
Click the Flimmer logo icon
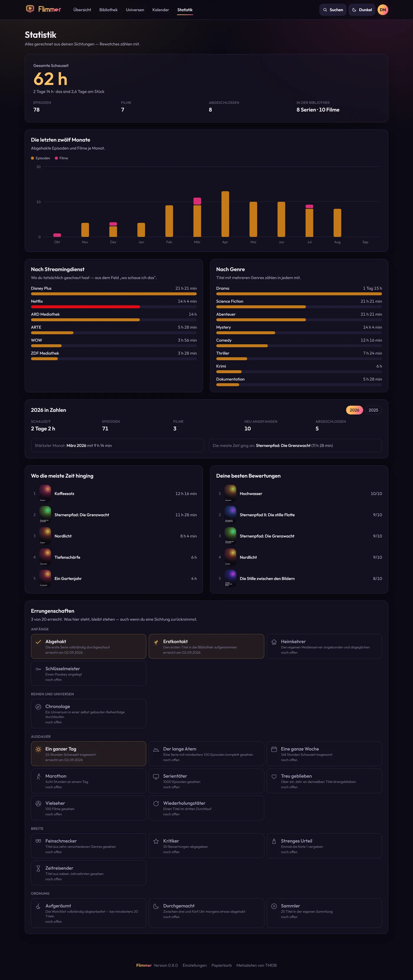30,9
